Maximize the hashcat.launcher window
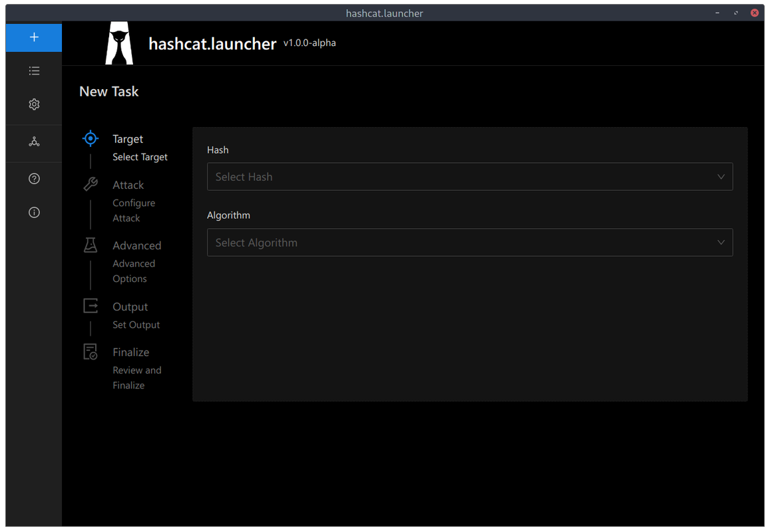770x532 pixels. click(735, 13)
